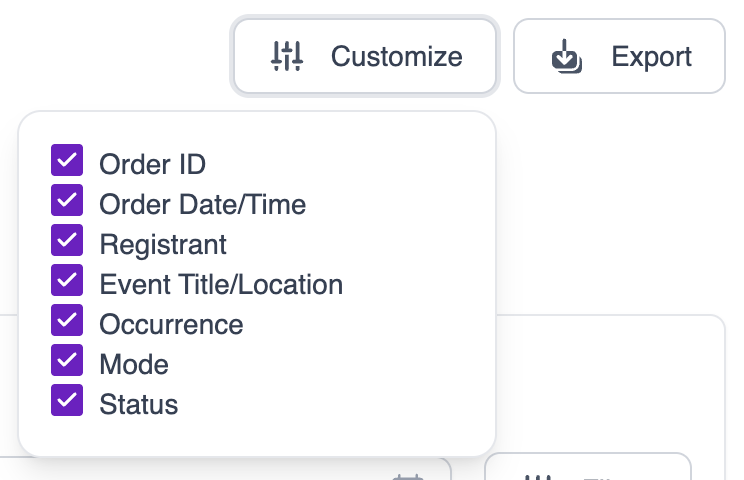Viewport: 744px width, 480px height.
Task: Click the Customize button label
Action: pos(396,56)
